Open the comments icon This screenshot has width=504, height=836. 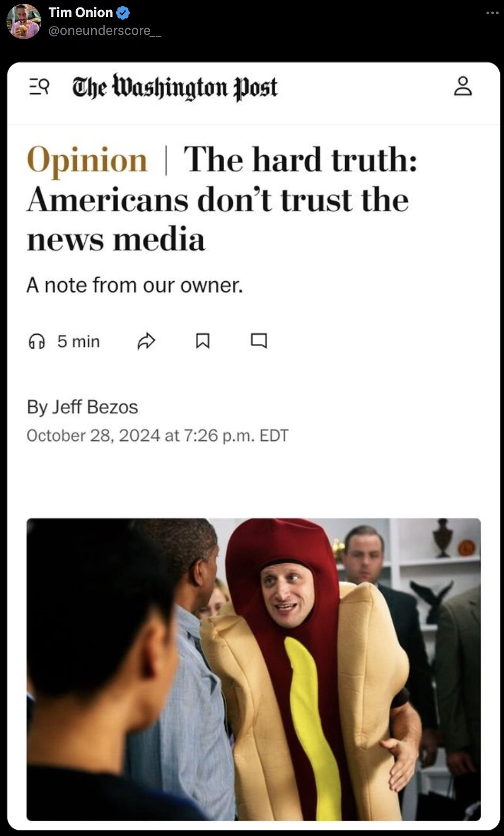point(259,341)
